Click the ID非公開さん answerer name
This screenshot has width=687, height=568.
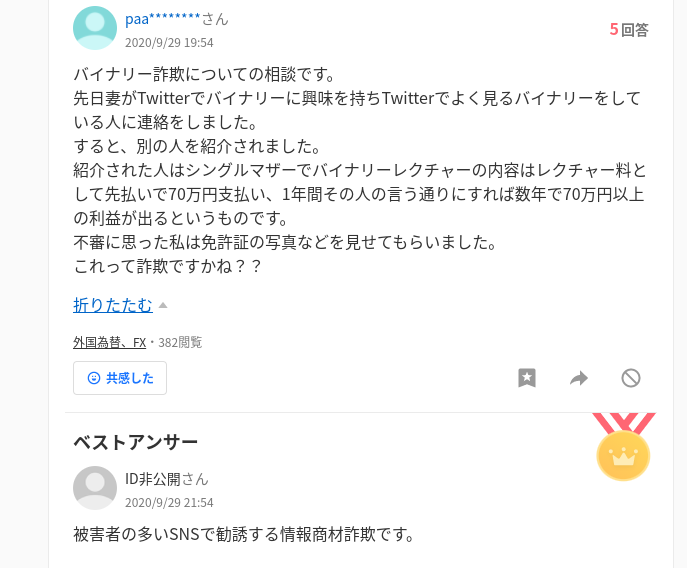tap(166, 479)
